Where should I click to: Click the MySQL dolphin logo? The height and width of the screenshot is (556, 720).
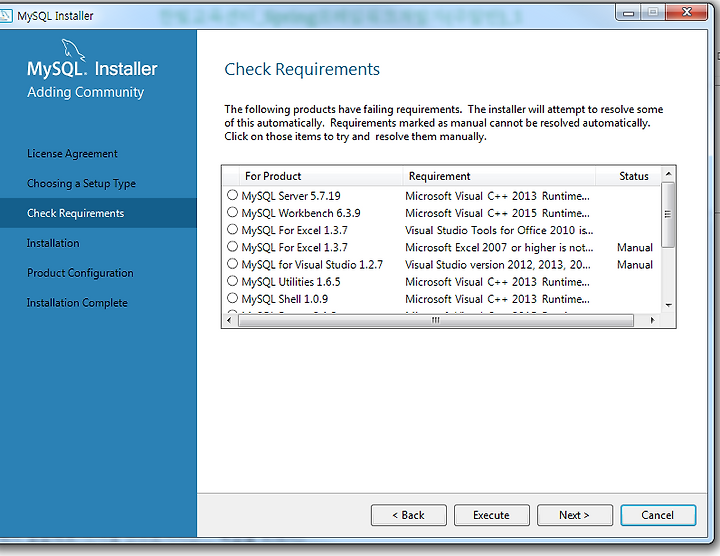(73, 49)
